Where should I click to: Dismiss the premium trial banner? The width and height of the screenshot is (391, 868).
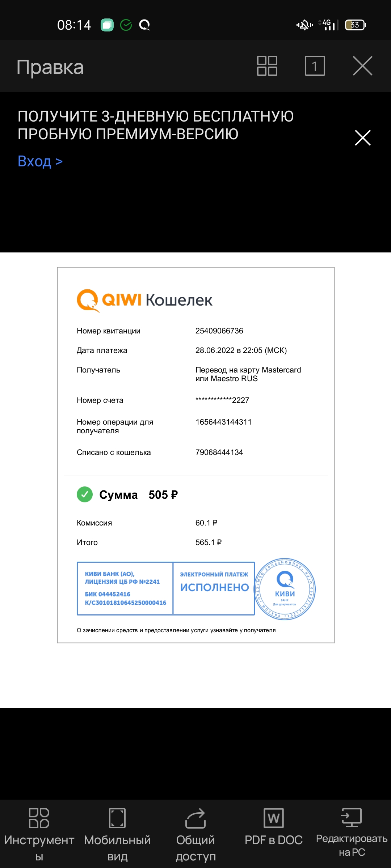pyautogui.click(x=363, y=138)
